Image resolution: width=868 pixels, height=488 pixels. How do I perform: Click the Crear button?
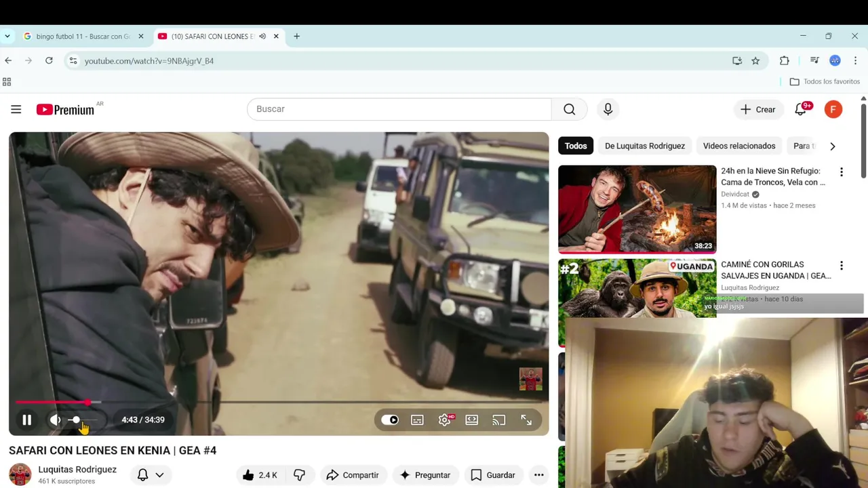tap(757, 109)
